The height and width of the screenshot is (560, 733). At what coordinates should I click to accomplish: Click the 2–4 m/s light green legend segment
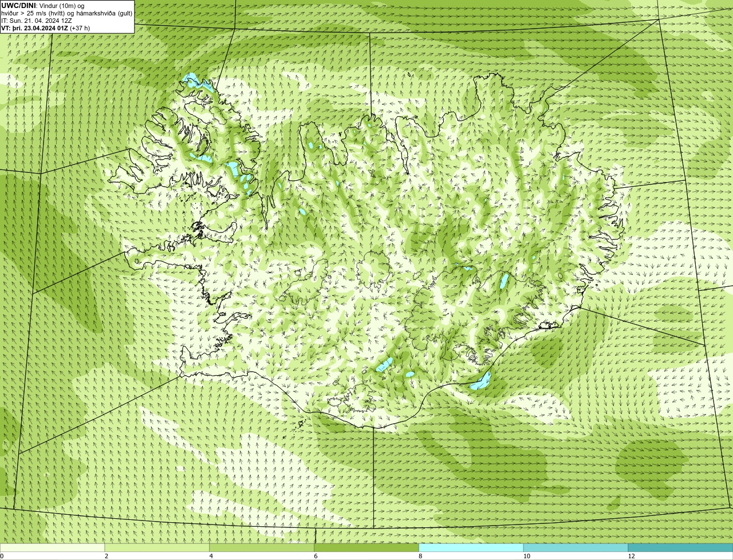tap(157, 547)
